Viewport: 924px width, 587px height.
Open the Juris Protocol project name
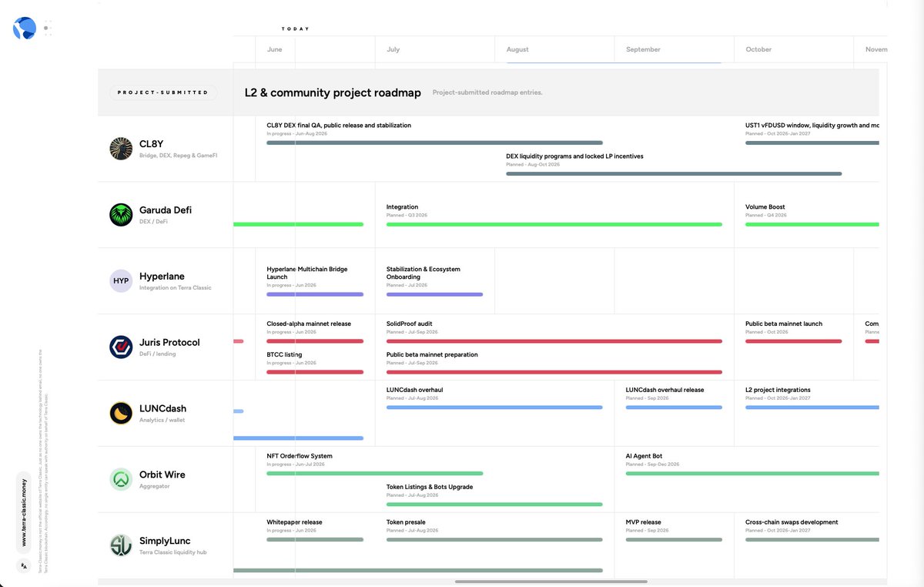(169, 342)
